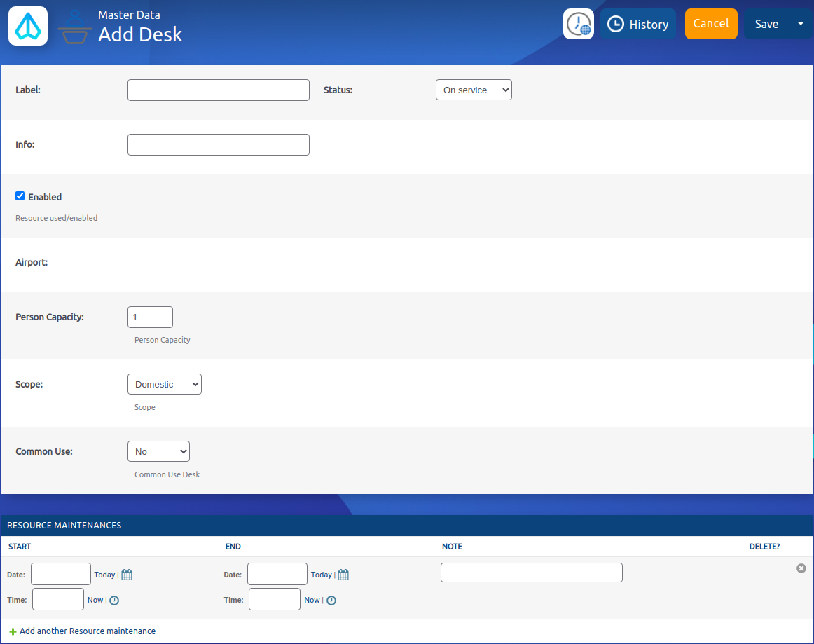The image size is (814, 644).
Task: Open the Status dropdown
Action: (474, 90)
